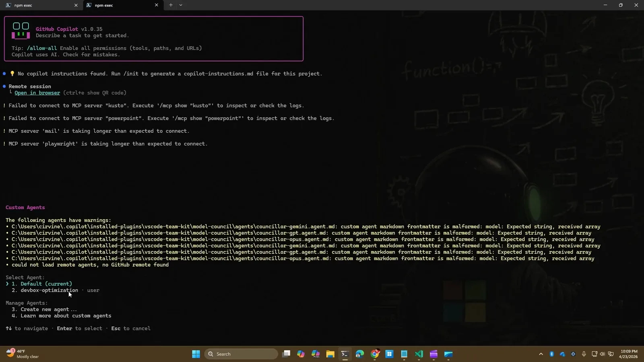Open the purple app icon in taskbar

[x=433, y=354]
